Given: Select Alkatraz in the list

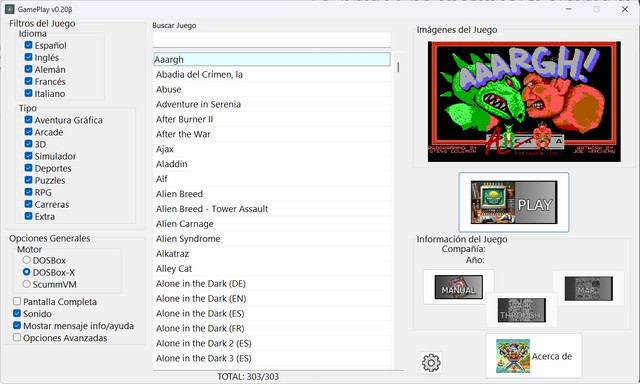Looking at the screenshot, I should pyautogui.click(x=272, y=253).
